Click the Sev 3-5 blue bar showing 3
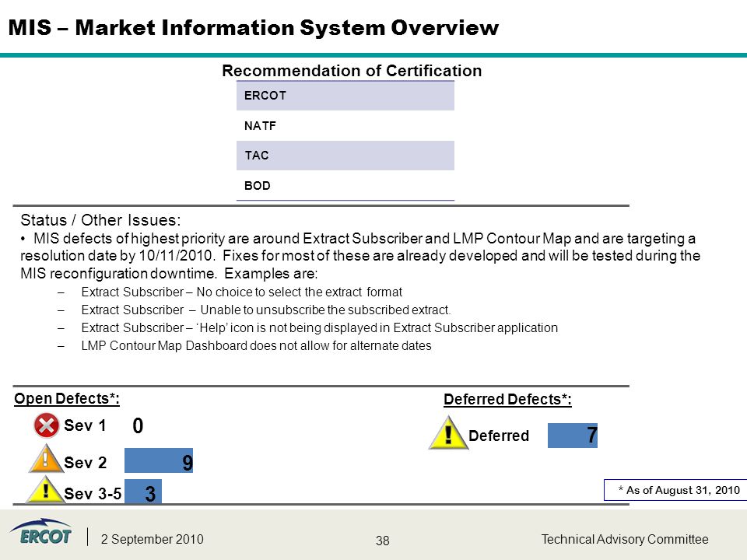The width and height of the screenshot is (747, 560). pyautogui.click(x=143, y=492)
